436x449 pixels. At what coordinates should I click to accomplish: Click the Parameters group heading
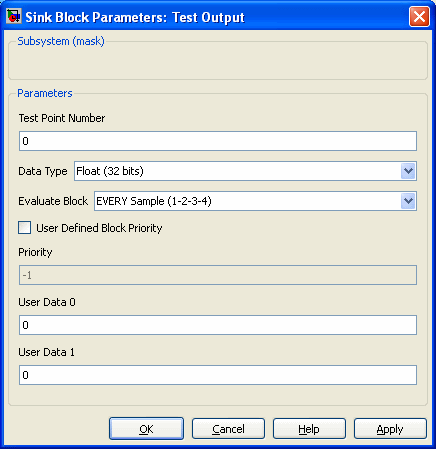(45, 93)
